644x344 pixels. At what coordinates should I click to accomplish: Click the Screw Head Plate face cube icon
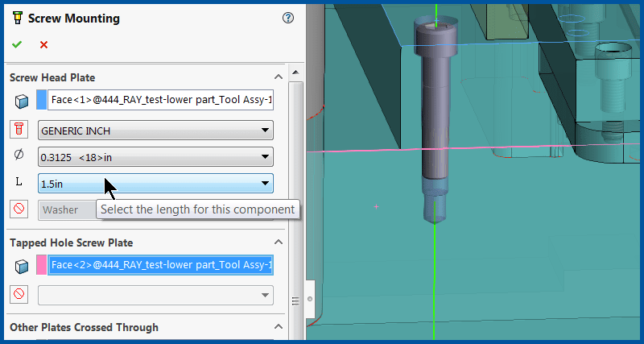coord(21,101)
